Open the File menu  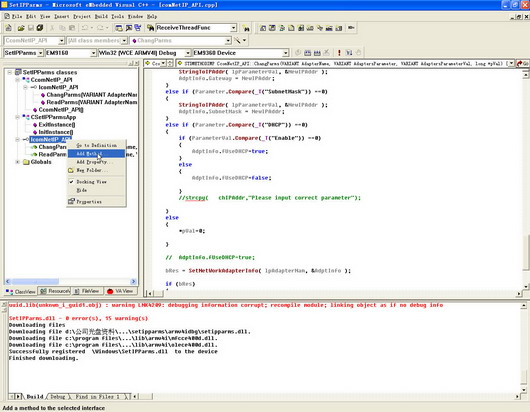pos(17,16)
